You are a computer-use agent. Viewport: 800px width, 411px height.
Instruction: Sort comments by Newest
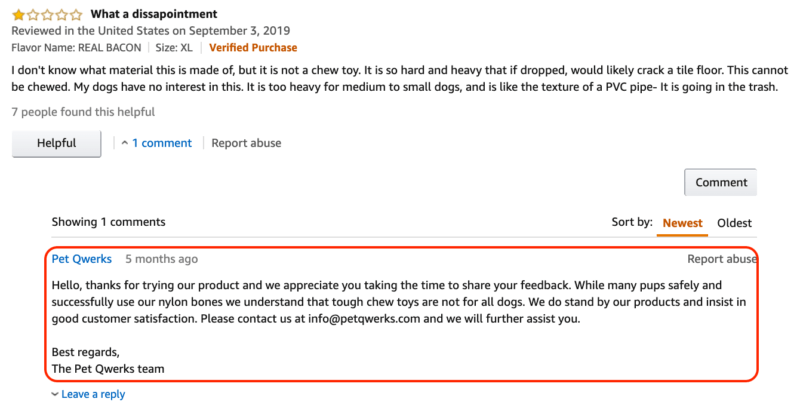680,223
